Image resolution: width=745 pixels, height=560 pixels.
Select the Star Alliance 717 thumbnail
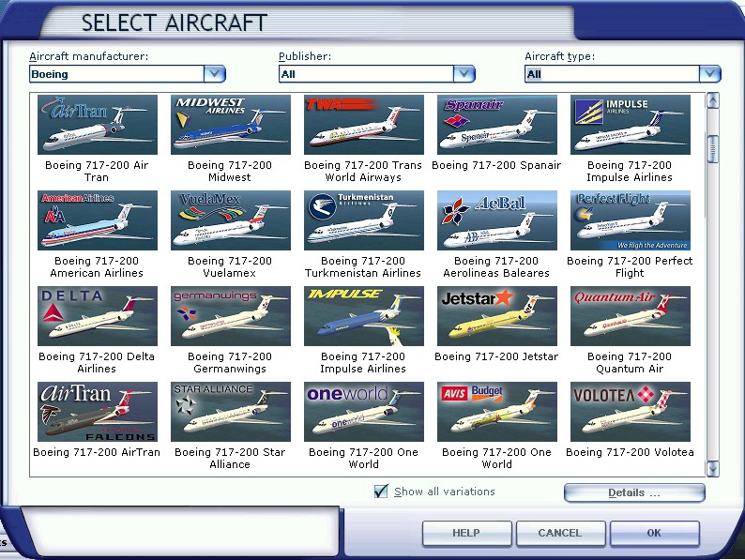pyautogui.click(x=231, y=412)
